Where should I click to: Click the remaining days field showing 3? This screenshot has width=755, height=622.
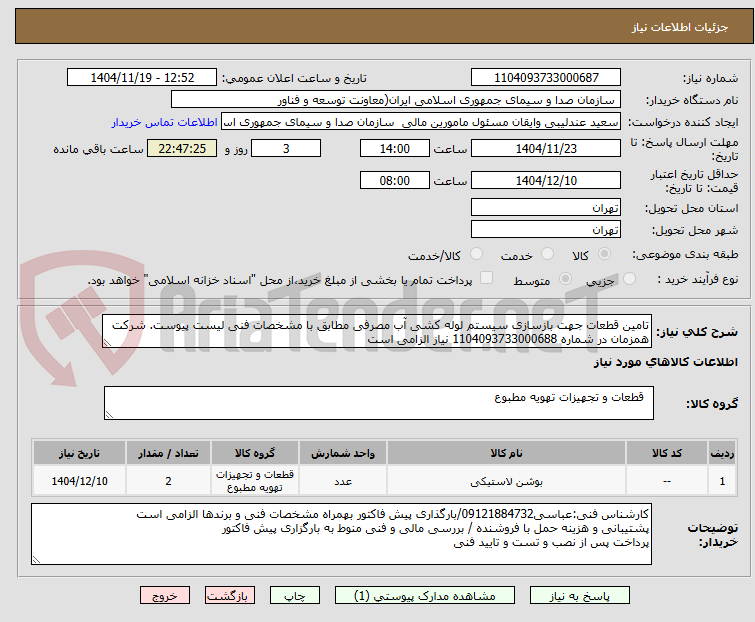tap(286, 148)
